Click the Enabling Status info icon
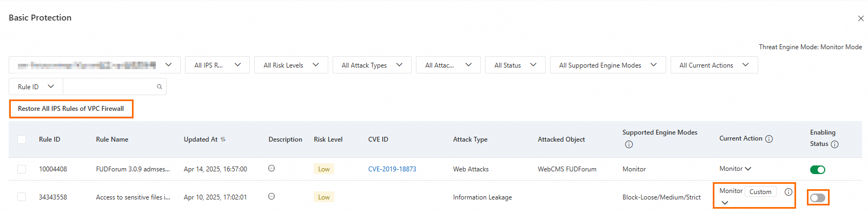868x213 pixels. tap(834, 144)
